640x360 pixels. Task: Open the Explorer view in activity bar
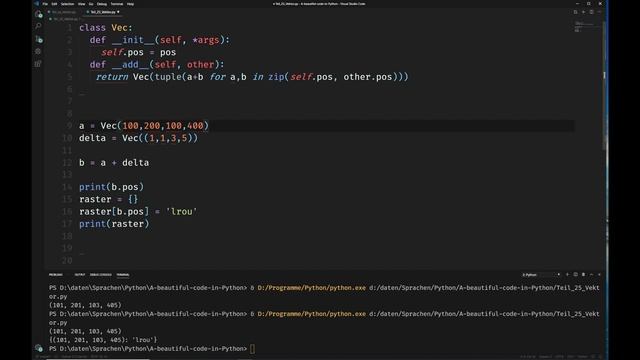click(x=38, y=15)
